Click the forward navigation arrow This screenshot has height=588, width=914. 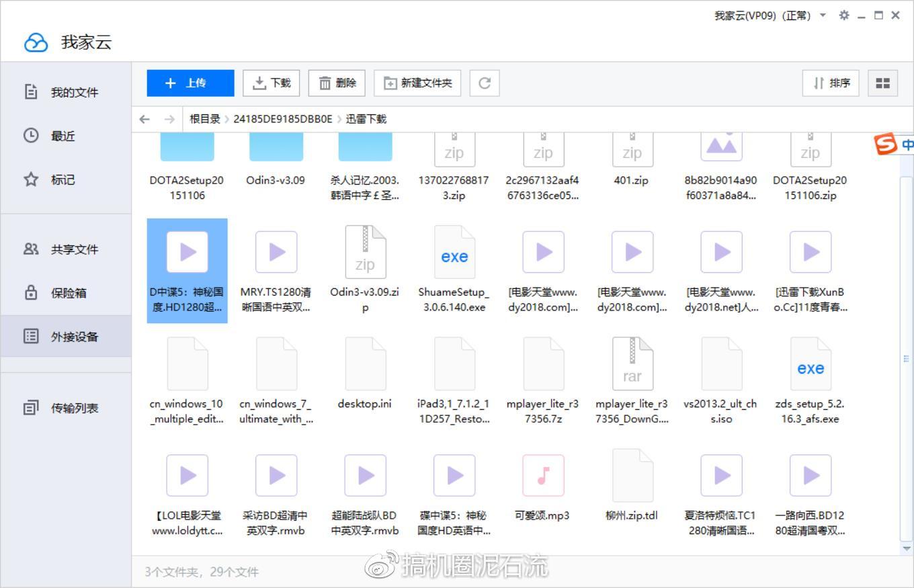(x=169, y=119)
